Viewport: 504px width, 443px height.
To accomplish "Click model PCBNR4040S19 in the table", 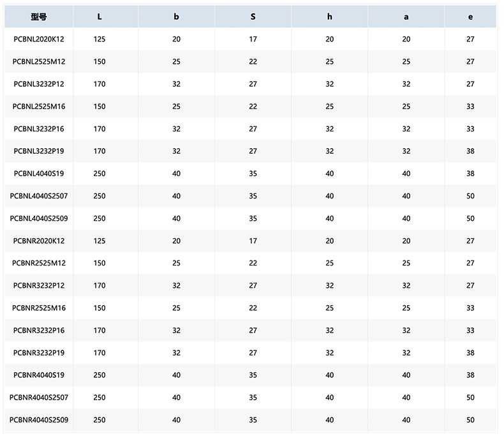I will (39, 375).
